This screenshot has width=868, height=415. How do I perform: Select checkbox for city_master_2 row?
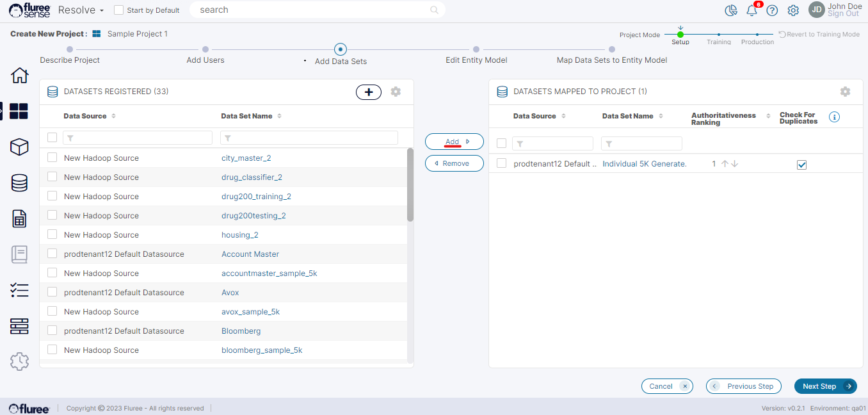pyautogui.click(x=52, y=158)
